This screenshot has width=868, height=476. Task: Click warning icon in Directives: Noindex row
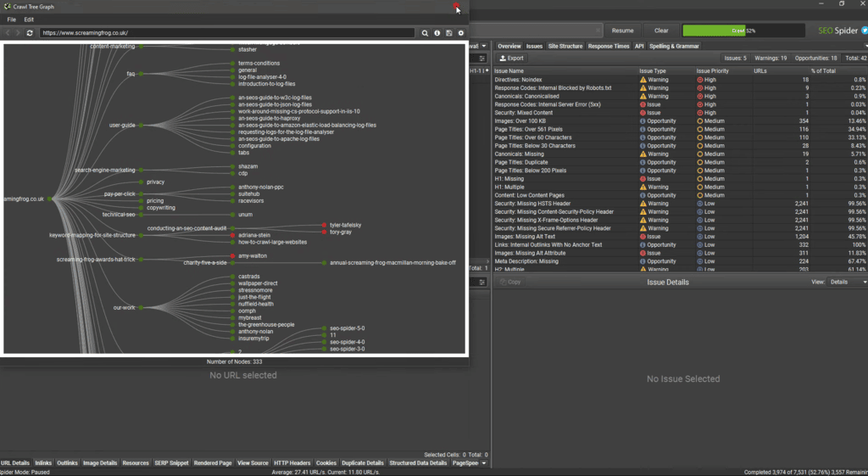[x=643, y=80]
